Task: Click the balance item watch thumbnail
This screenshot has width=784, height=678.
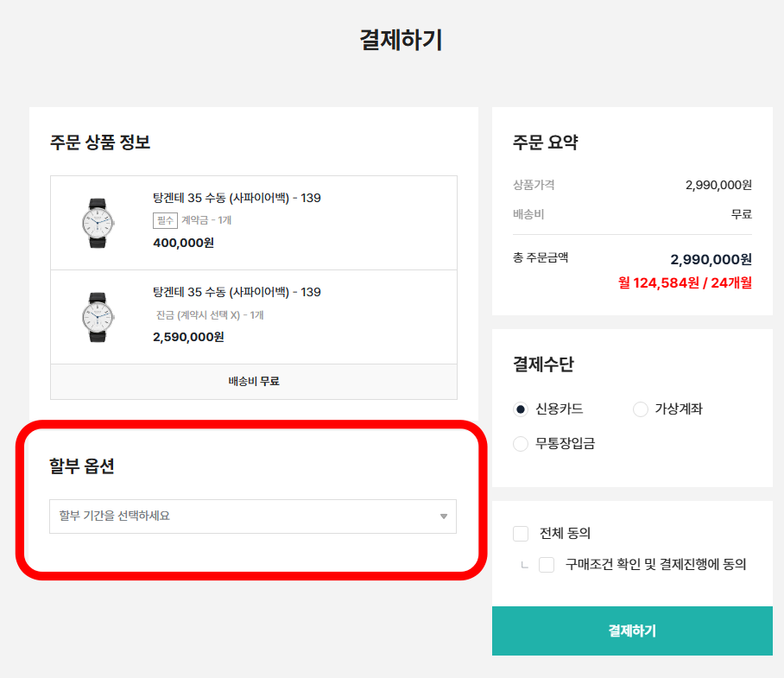Action: (97, 316)
